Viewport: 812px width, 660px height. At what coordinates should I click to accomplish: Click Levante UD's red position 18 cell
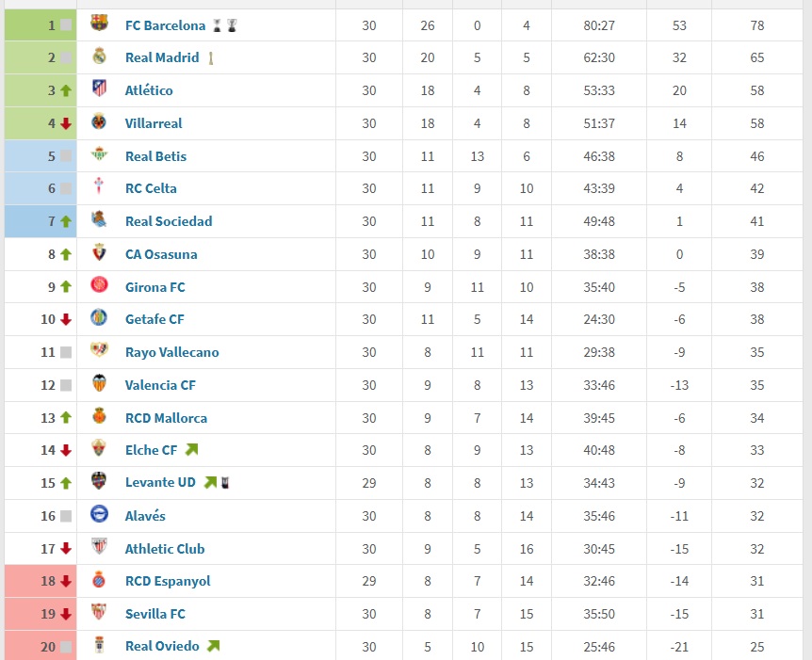[x=40, y=581]
